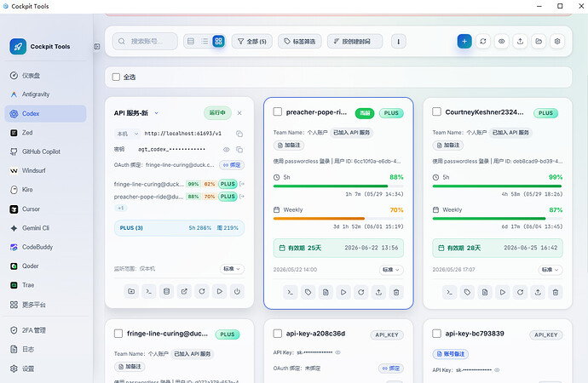Toggle the sort direction button
The image size is (588, 383).
click(x=398, y=41)
